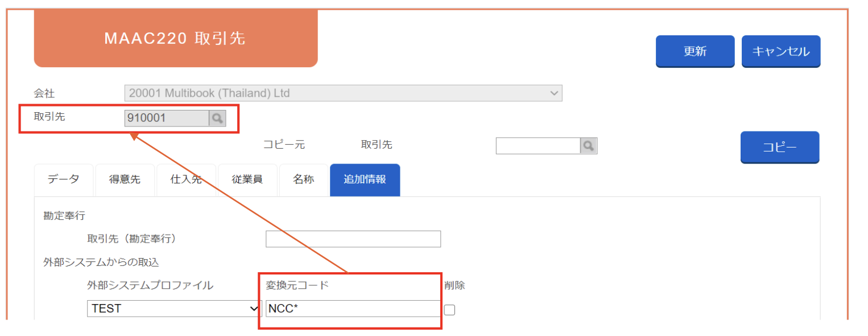Click the 変換元コード field containing NCC*

point(353,309)
